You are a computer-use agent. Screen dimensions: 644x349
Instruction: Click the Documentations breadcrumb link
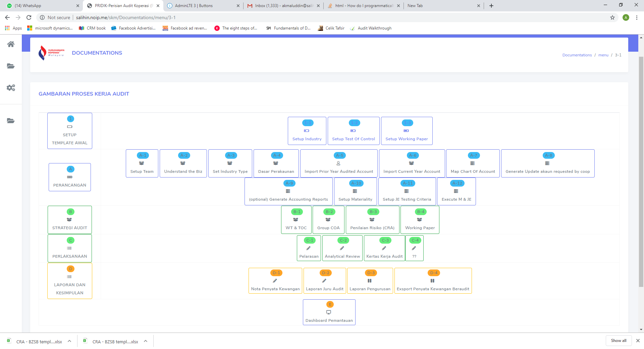pyautogui.click(x=577, y=55)
